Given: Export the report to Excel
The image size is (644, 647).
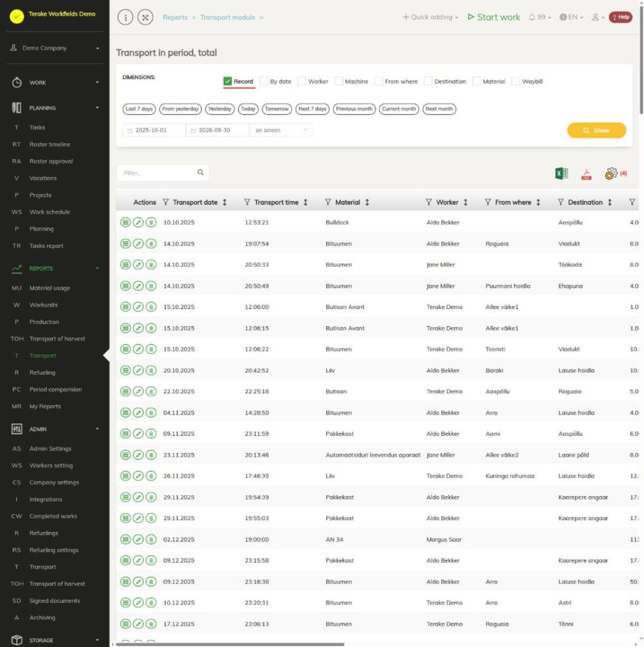Looking at the screenshot, I should point(561,173).
